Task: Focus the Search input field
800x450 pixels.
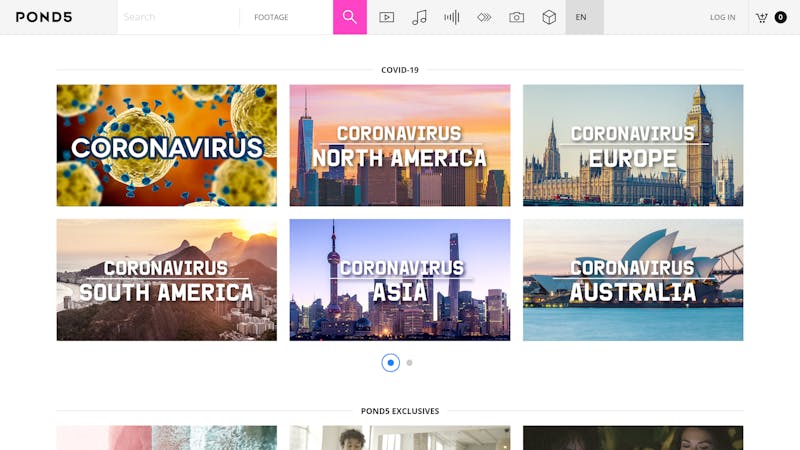Action: pyautogui.click(x=178, y=17)
